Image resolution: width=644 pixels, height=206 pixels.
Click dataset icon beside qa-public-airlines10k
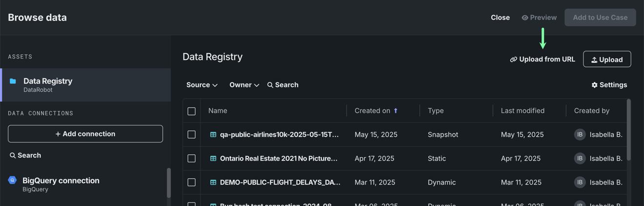pyautogui.click(x=213, y=135)
